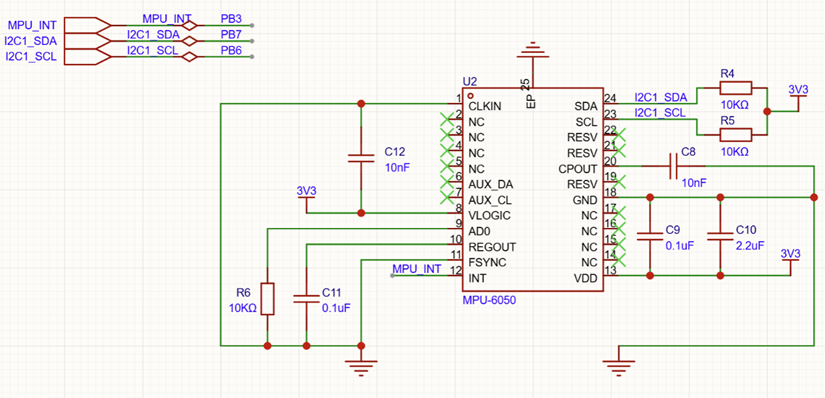The image size is (825, 398).
Task: Click the PB7 net label
Action: (231, 35)
